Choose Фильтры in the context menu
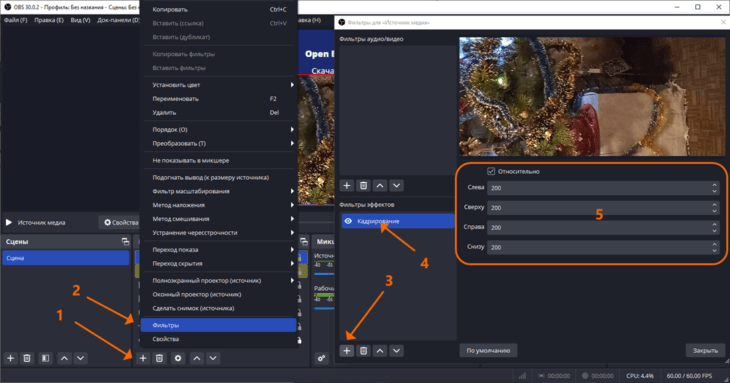The image size is (730, 383). tap(219, 325)
